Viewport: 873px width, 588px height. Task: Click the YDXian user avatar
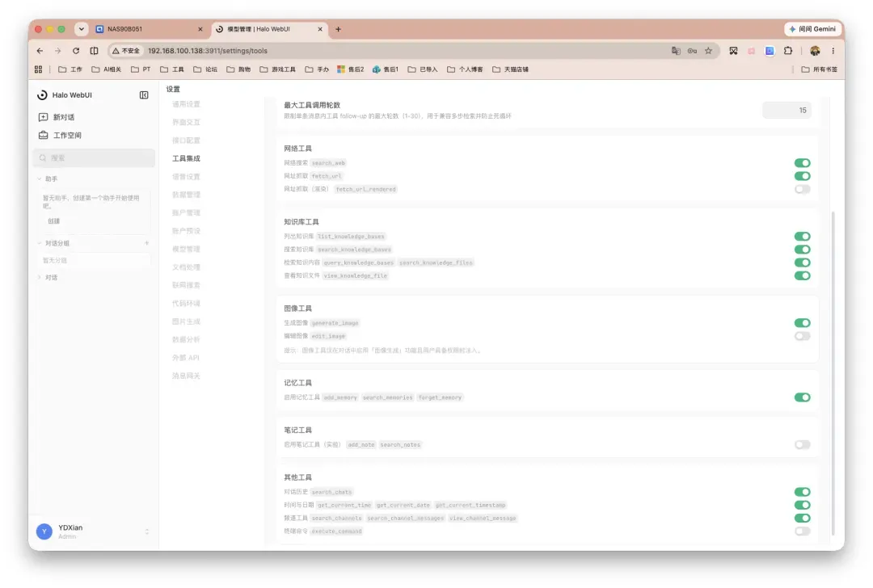tap(44, 531)
